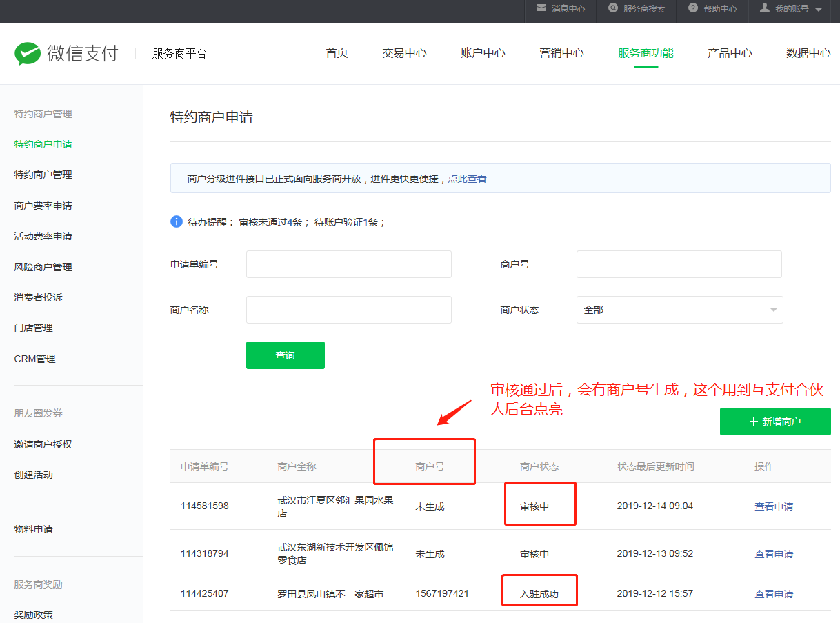840x623 pixels.
Task: Open 营销中心 in the navigation bar
Action: tap(561, 53)
